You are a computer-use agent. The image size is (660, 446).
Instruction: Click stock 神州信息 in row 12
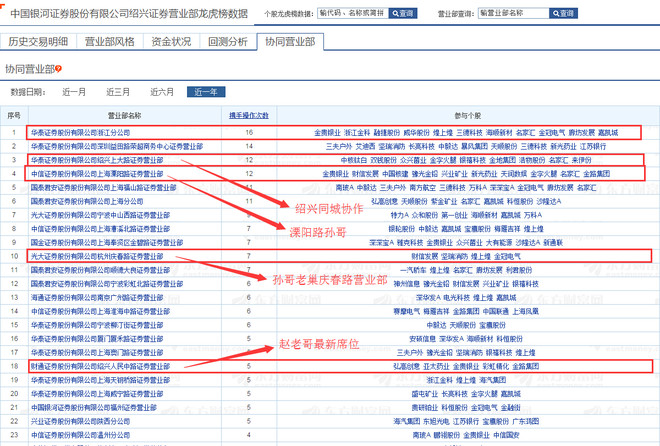(407, 284)
